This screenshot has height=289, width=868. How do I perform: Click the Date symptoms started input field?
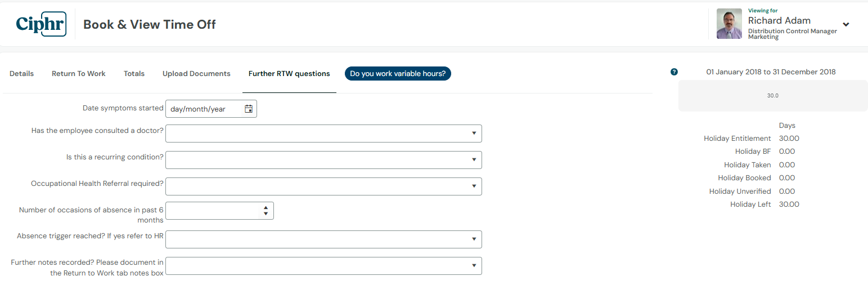(211, 109)
